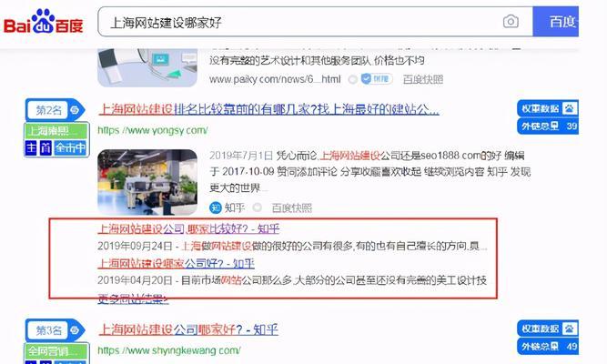Screen dimensions: 607x364
Task: Open result title 上海网站建设排名比较靠前的有哪几家
Action: tap(268, 109)
